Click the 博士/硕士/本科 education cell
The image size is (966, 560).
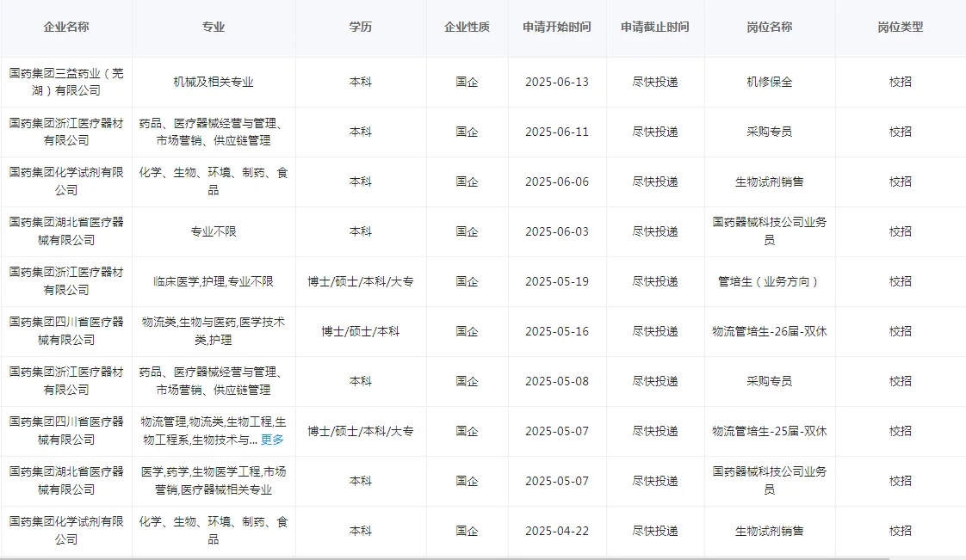(x=361, y=331)
